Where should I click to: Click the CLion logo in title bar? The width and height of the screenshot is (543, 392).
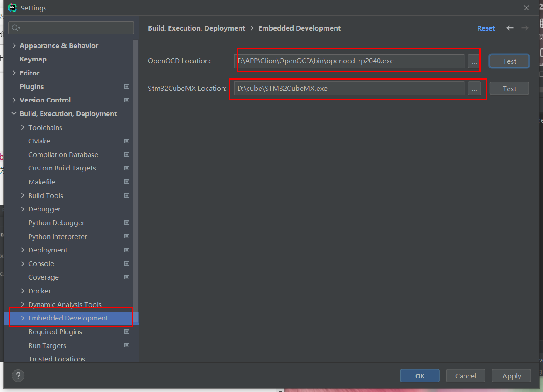click(12, 7)
